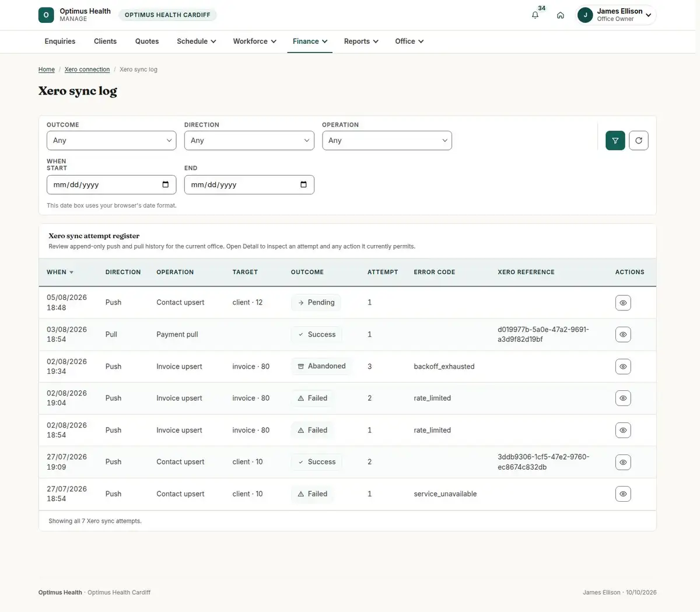Apply filters with the green funnel button

(615, 141)
